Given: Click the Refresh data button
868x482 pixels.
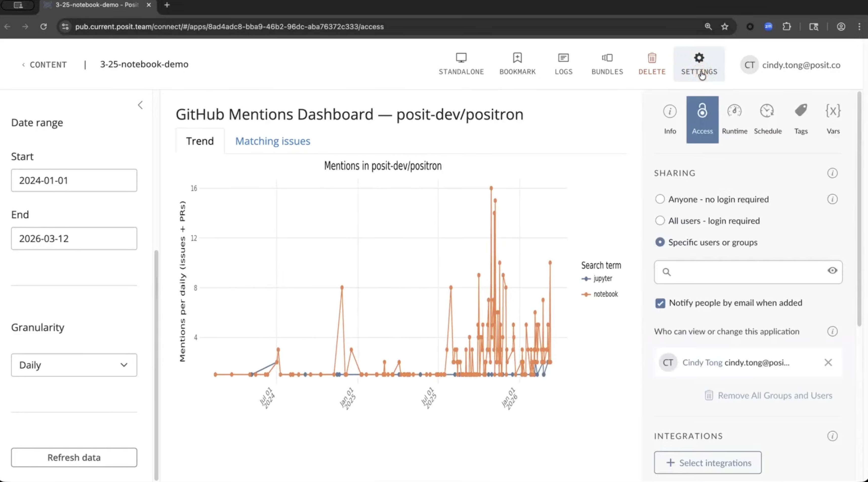Looking at the screenshot, I should 74,457.
